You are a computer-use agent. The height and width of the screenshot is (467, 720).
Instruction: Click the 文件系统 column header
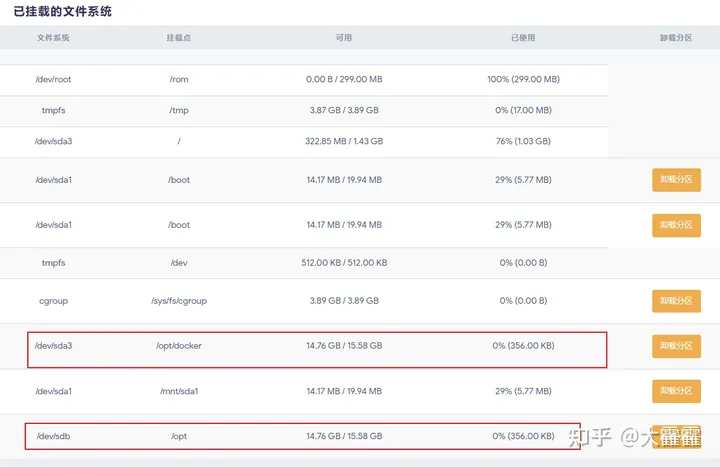[53, 38]
